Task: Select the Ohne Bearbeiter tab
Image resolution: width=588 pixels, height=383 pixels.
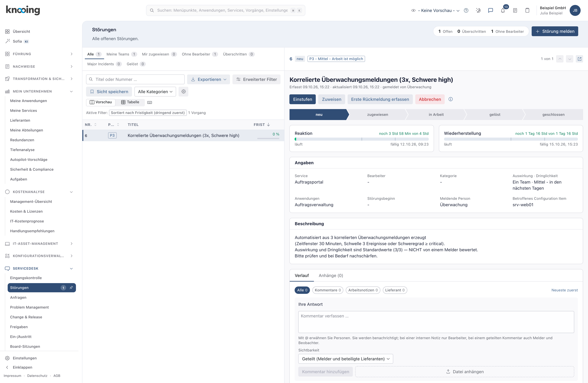Action: point(200,54)
